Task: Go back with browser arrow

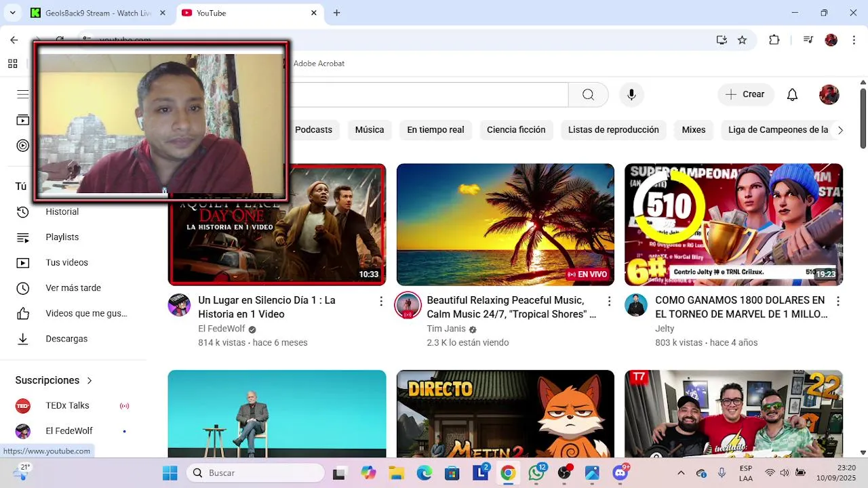Action: tap(14, 40)
